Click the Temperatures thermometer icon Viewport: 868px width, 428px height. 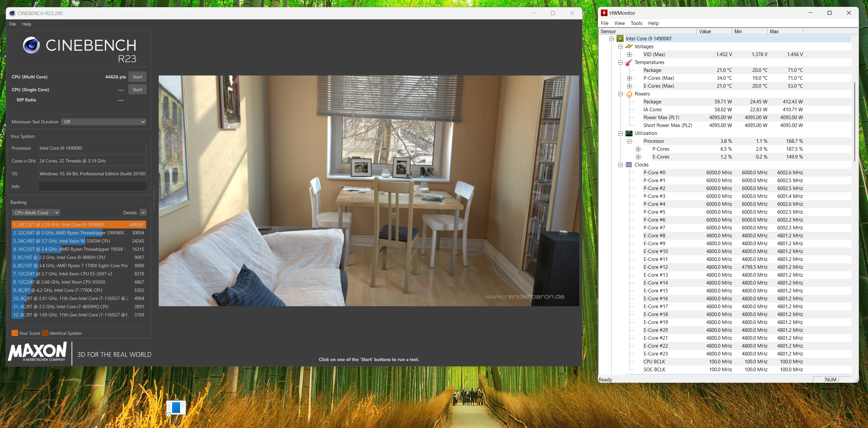tap(629, 62)
